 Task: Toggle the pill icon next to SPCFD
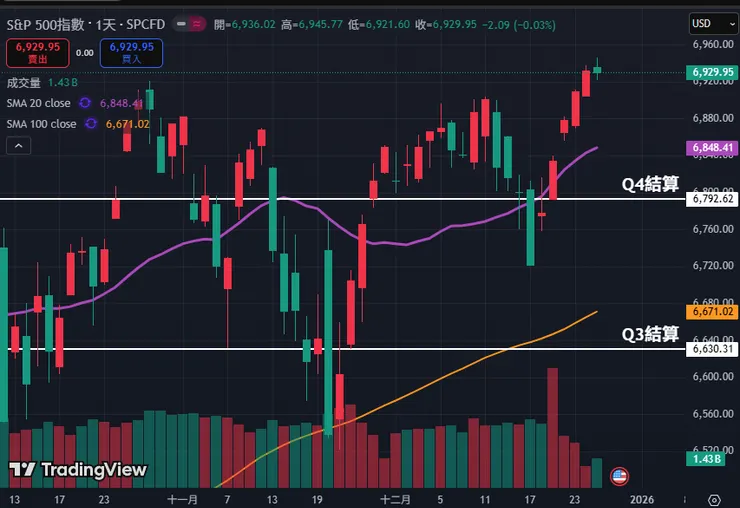189,24
